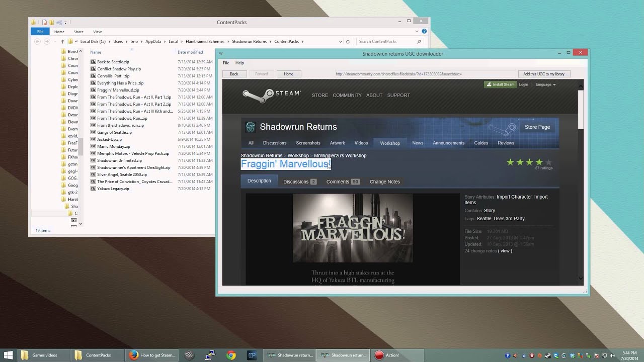This screenshot has height=362, width=644.
Task: Click the Login link on Steam page
Action: (523, 84)
